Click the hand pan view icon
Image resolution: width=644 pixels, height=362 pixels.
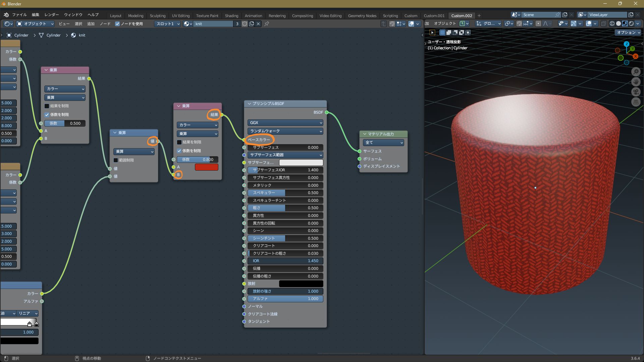tap(636, 82)
